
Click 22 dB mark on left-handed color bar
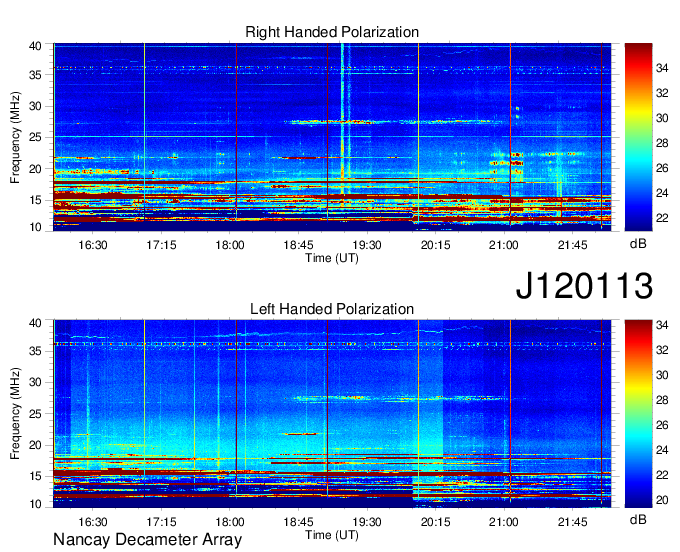(662, 475)
